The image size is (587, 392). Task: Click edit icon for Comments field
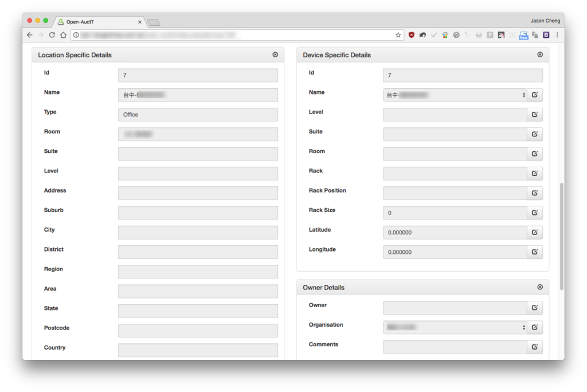(535, 347)
